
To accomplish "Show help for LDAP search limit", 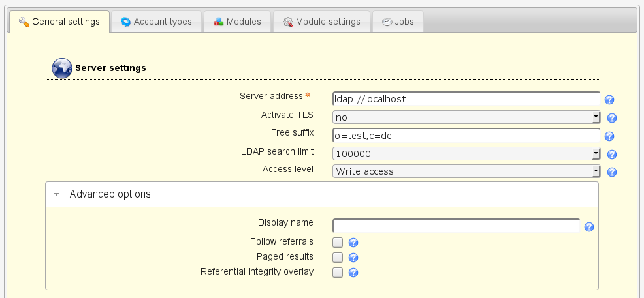I will (612, 155).
